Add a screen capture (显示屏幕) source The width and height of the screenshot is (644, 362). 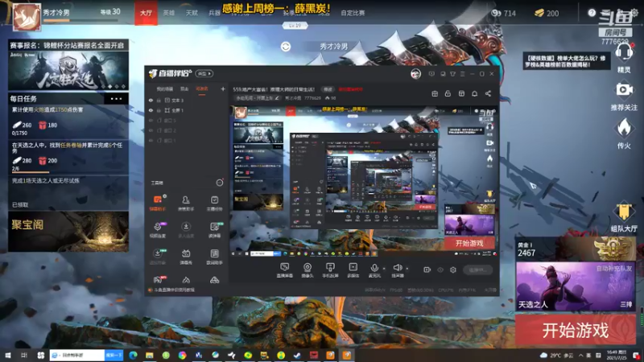tap(284, 270)
